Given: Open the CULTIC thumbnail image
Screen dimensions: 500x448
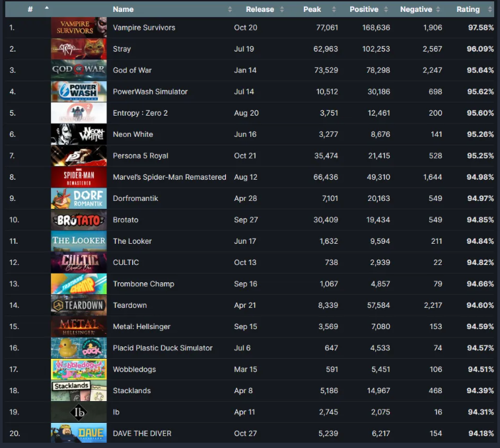Looking at the screenshot, I should [79, 262].
